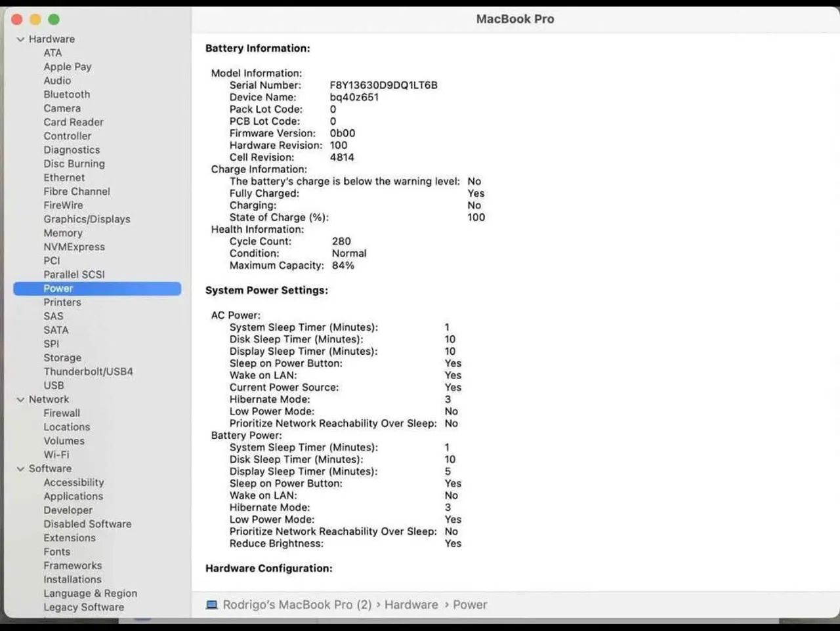Image resolution: width=840 pixels, height=631 pixels.
Task: Select Applications in the sidebar
Action: [73, 497]
